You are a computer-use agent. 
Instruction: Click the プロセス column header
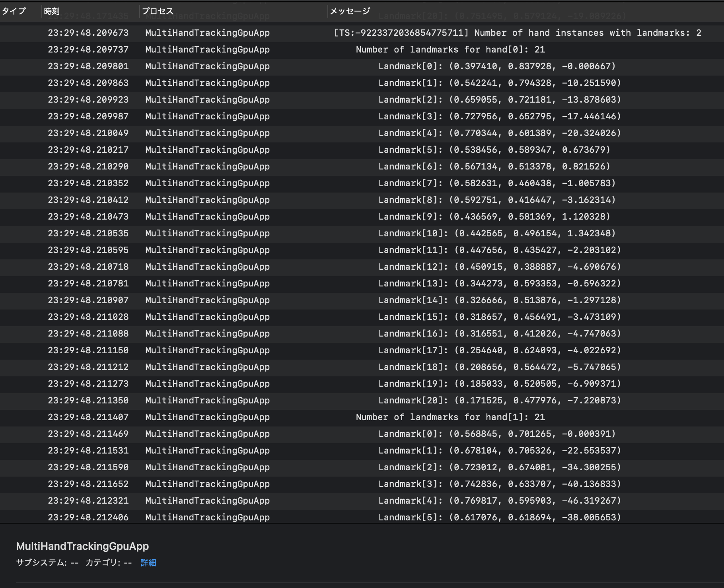click(158, 11)
